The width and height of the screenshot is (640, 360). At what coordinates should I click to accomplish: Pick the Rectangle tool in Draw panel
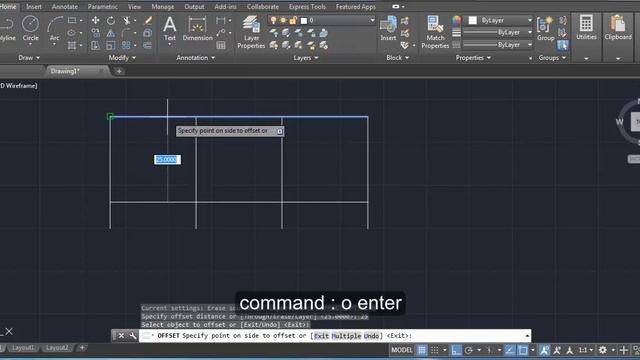click(72, 20)
